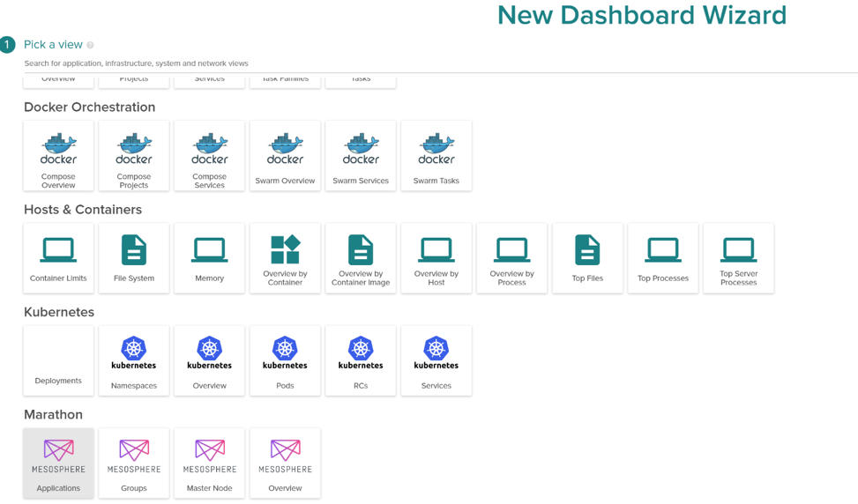Open the Docker Swarm Overview tile
Viewport: 858px width, 504px height.
[285, 156]
